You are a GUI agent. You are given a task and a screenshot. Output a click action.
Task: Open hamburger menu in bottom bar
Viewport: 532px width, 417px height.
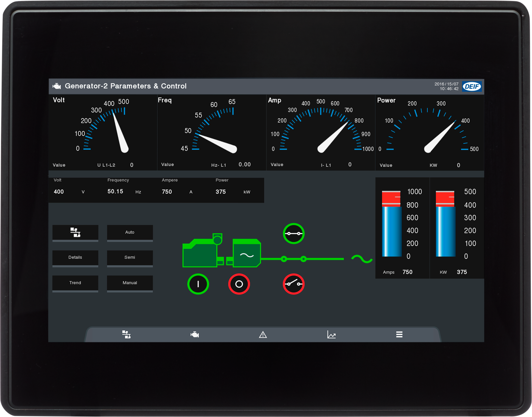tap(399, 334)
